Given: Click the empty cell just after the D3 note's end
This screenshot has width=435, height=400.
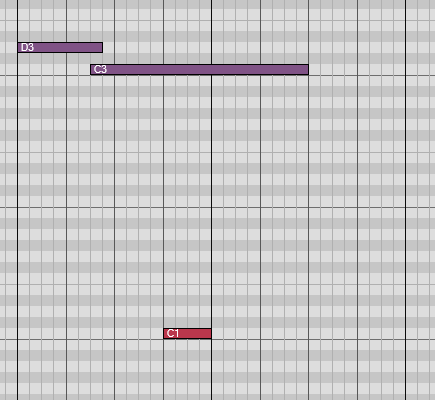Looking at the screenshot, I should click(x=109, y=47).
